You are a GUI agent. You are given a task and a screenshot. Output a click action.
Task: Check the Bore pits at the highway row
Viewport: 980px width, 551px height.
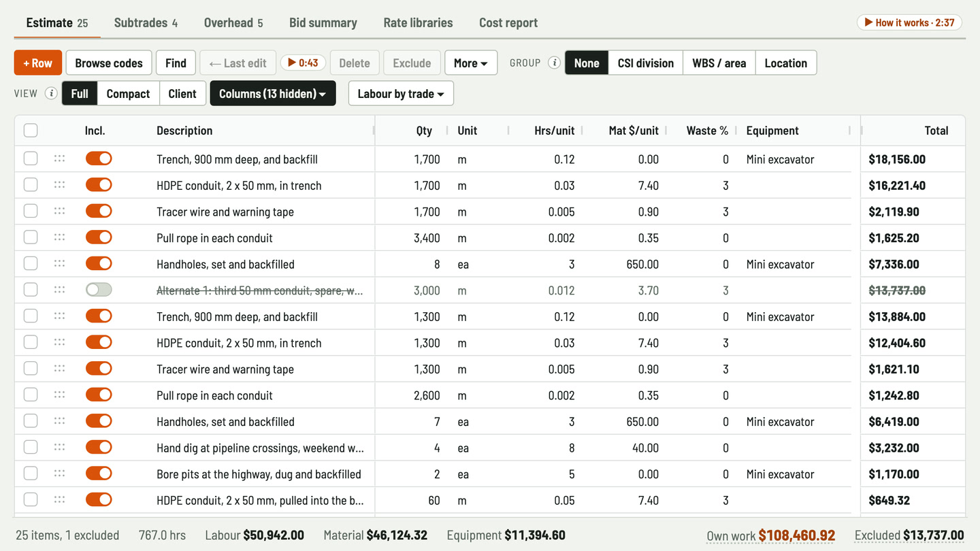(31, 474)
